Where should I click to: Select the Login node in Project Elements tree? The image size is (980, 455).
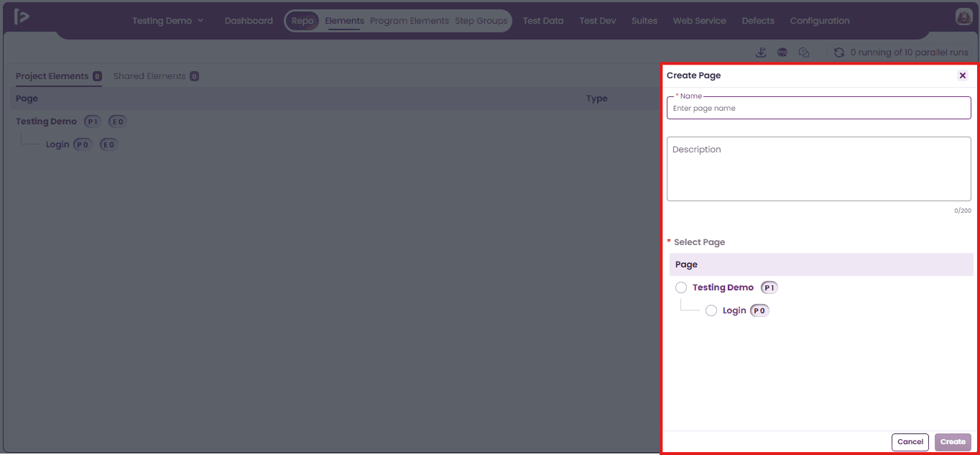57,144
